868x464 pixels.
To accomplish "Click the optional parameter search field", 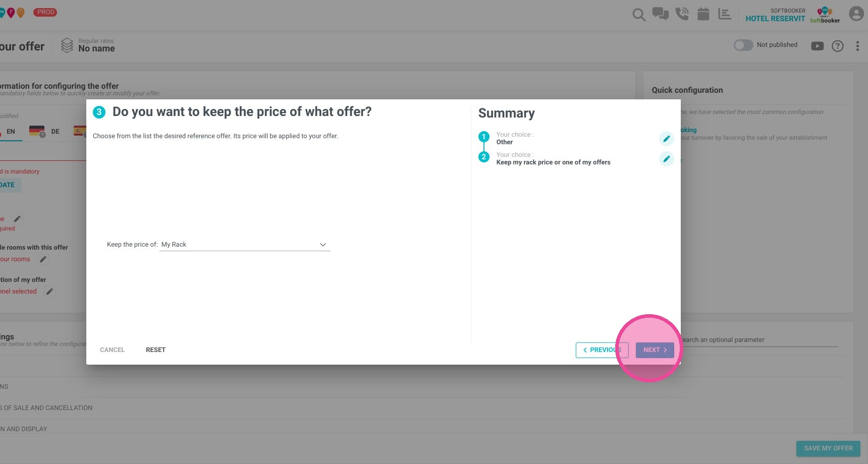I will [759, 340].
